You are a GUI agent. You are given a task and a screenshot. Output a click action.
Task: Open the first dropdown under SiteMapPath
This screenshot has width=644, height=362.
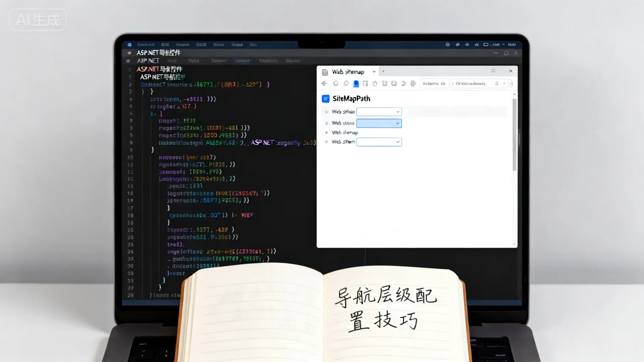pyautogui.click(x=379, y=112)
